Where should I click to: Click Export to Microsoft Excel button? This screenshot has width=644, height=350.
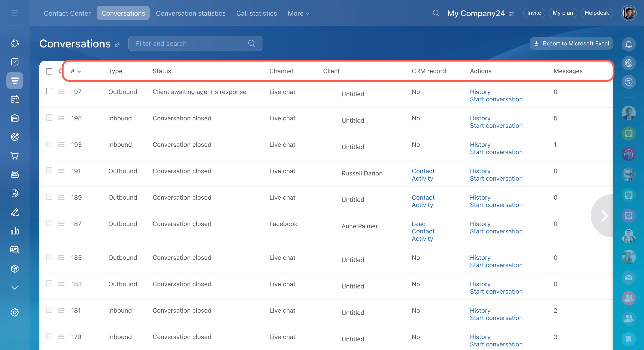tap(571, 43)
